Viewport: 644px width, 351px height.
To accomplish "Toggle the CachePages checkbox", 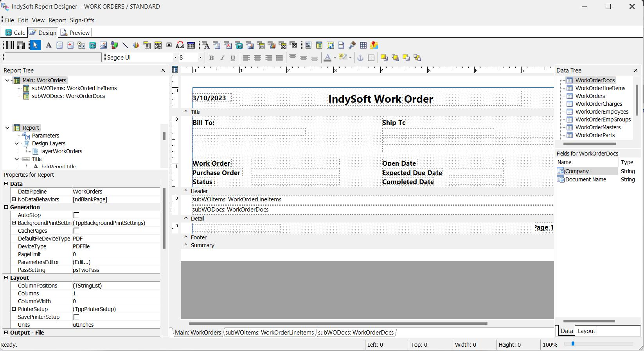I will tap(76, 231).
